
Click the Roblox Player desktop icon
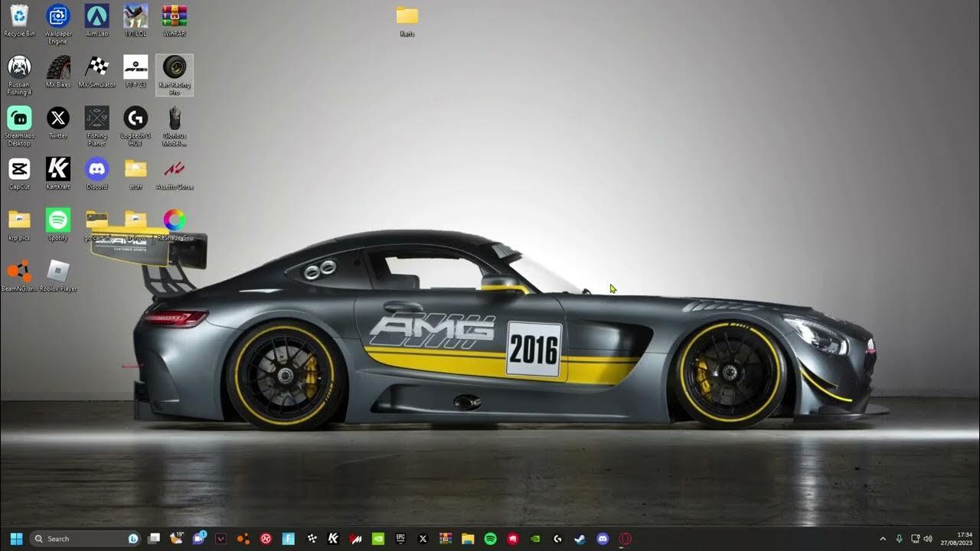(58, 271)
